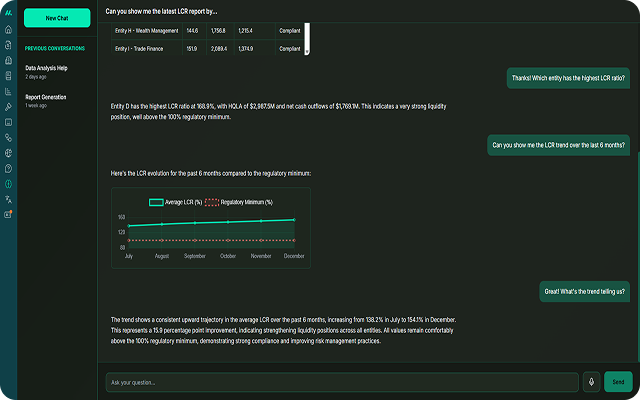
Task: Open the help question mark icon
Action: point(8,168)
